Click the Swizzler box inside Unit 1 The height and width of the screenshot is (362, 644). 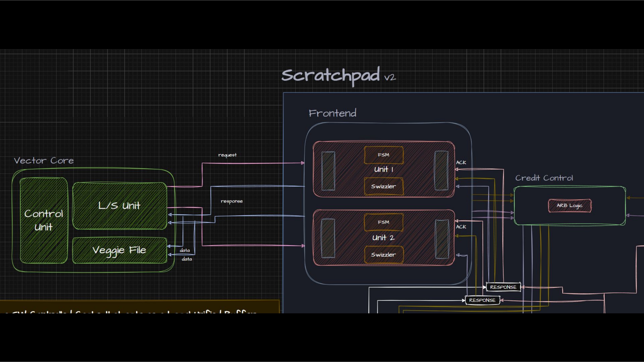point(383,186)
